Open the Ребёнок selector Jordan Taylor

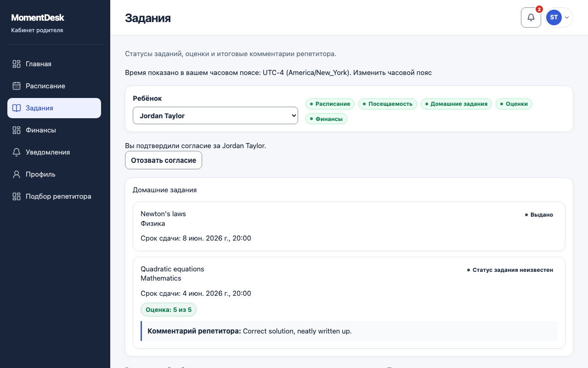215,115
